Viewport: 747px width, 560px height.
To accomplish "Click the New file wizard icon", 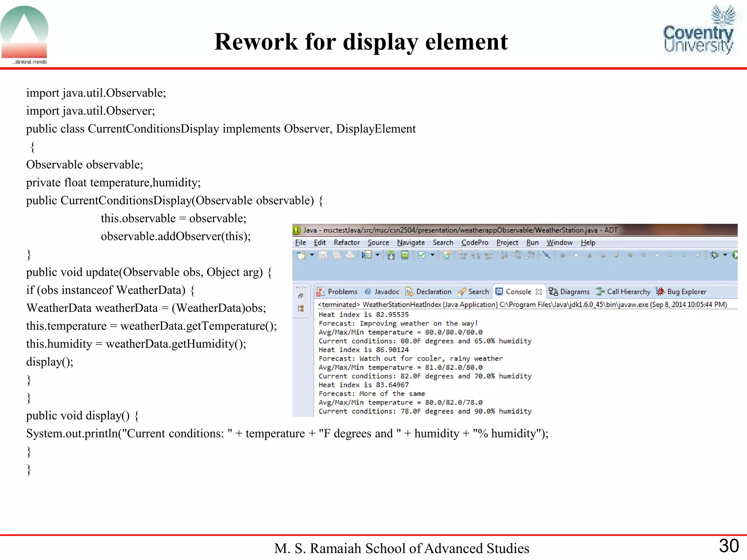I will tap(301, 255).
